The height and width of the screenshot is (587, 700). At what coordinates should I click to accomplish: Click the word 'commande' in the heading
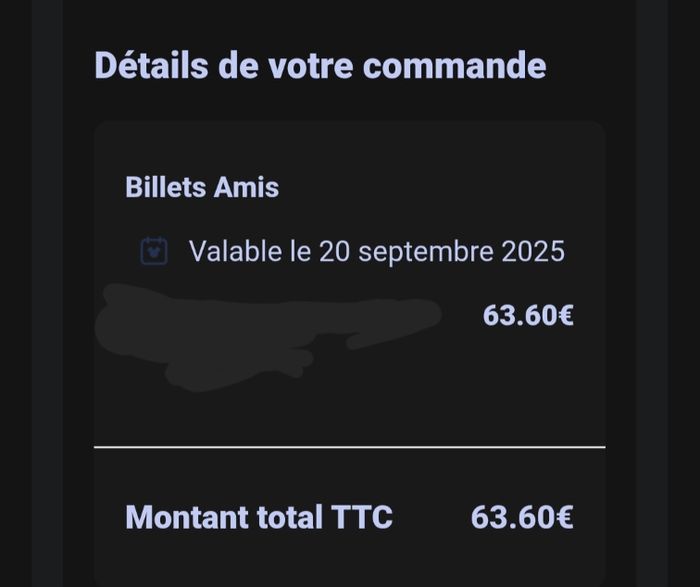point(454,66)
